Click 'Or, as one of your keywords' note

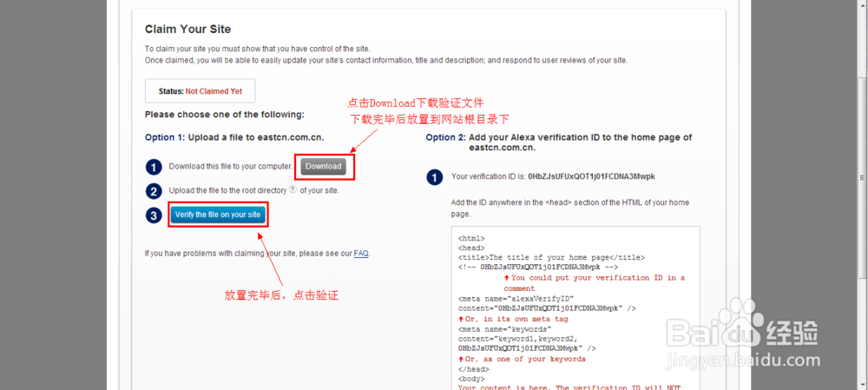tap(522, 359)
